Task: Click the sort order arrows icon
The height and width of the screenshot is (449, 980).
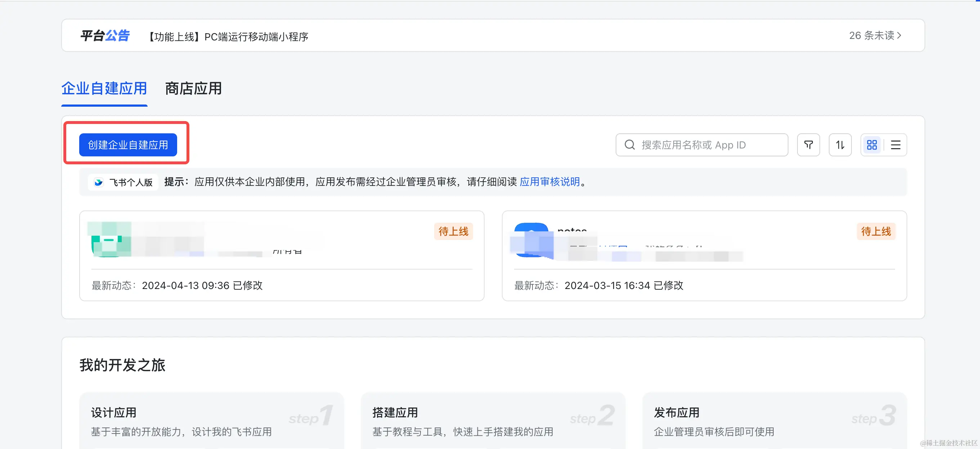Action: coord(840,145)
